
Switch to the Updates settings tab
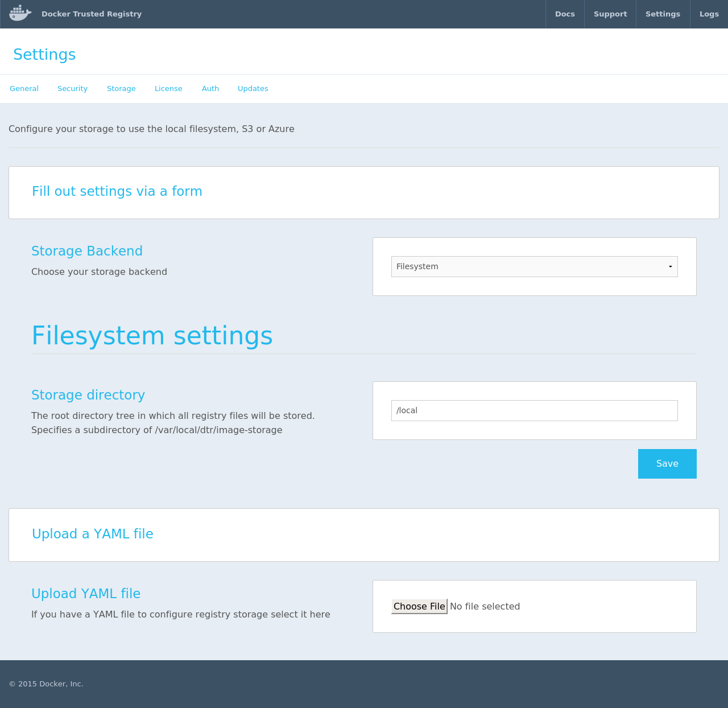point(253,88)
